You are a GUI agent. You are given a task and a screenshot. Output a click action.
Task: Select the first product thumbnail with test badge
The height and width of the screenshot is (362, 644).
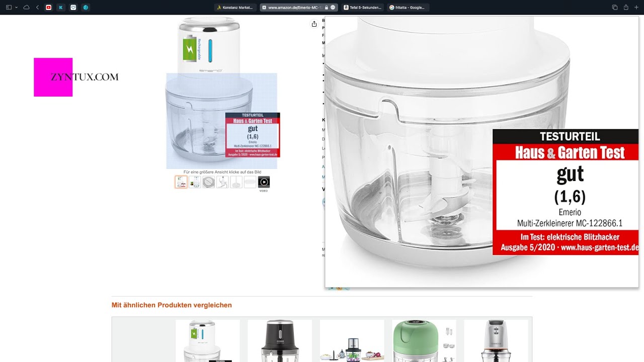[x=181, y=182]
